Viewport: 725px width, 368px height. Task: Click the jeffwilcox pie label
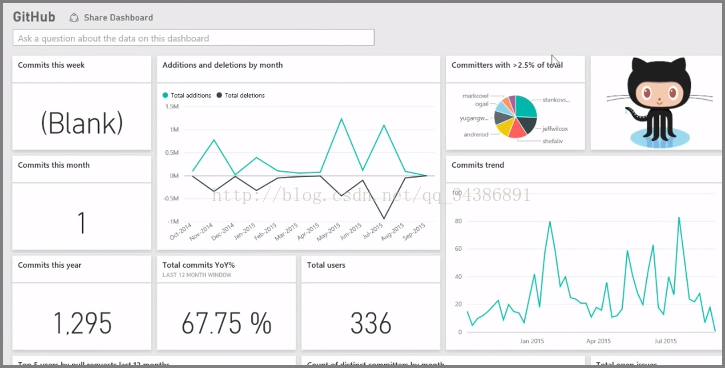pos(555,129)
